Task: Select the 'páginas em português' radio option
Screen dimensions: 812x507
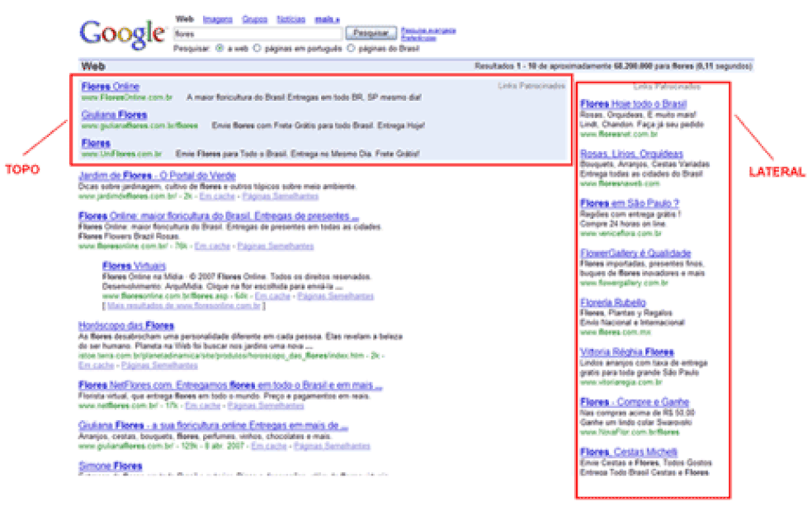Action: [257, 48]
